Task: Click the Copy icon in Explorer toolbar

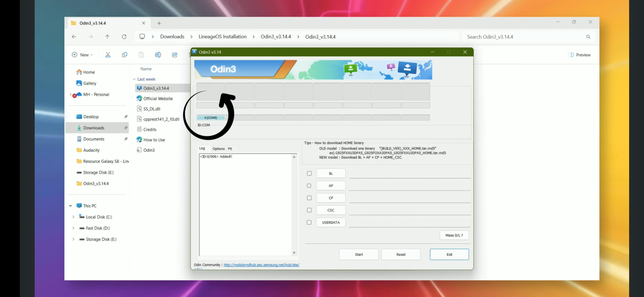Action: point(125,55)
